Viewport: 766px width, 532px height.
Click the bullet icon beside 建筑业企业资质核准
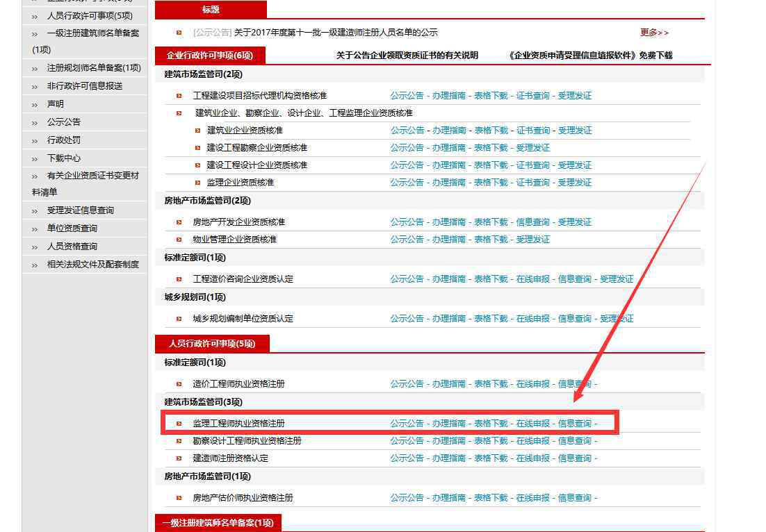[x=199, y=131]
